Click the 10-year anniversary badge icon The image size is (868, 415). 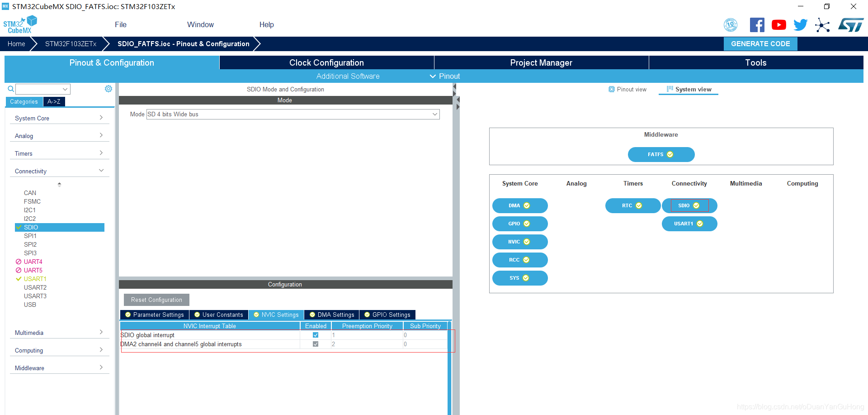pyautogui.click(x=731, y=25)
